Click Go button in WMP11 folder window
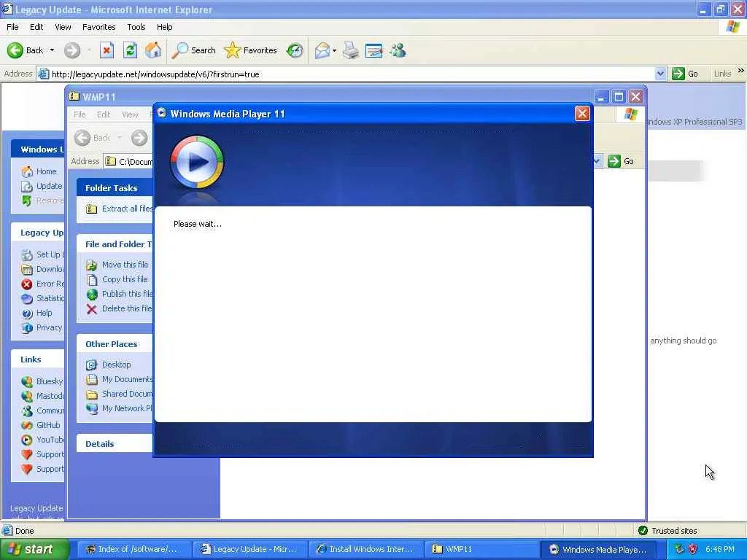 622,161
